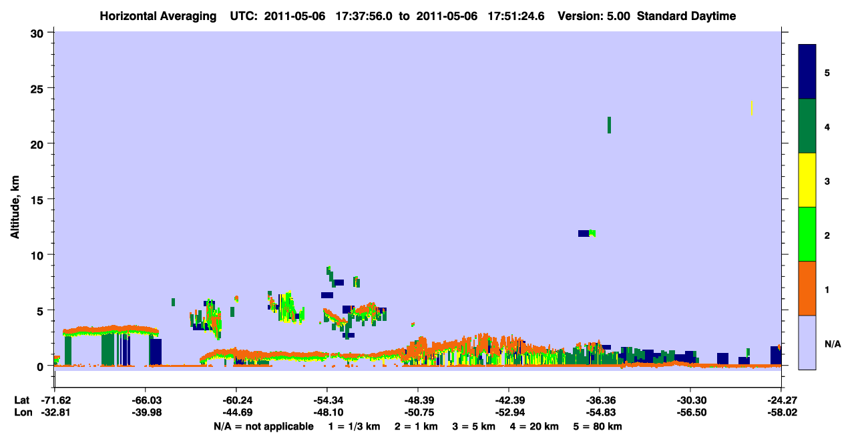Click the start time '17:37:56.0'
The image size is (868, 445).
(x=365, y=16)
